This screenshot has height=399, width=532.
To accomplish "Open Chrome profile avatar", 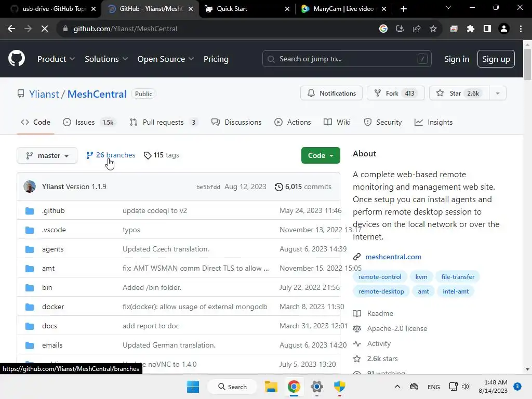I will click(504, 29).
